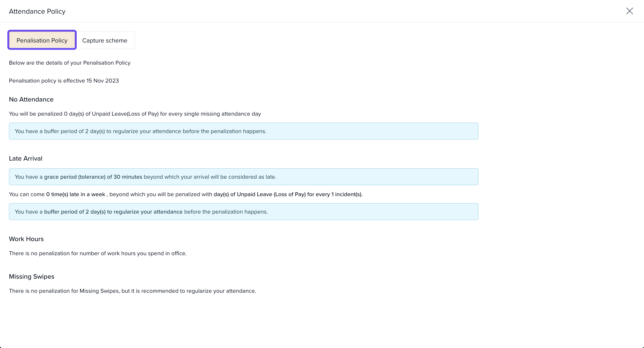Click 'Below are the details' intro text
This screenshot has height=348, width=644.
click(x=70, y=63)
